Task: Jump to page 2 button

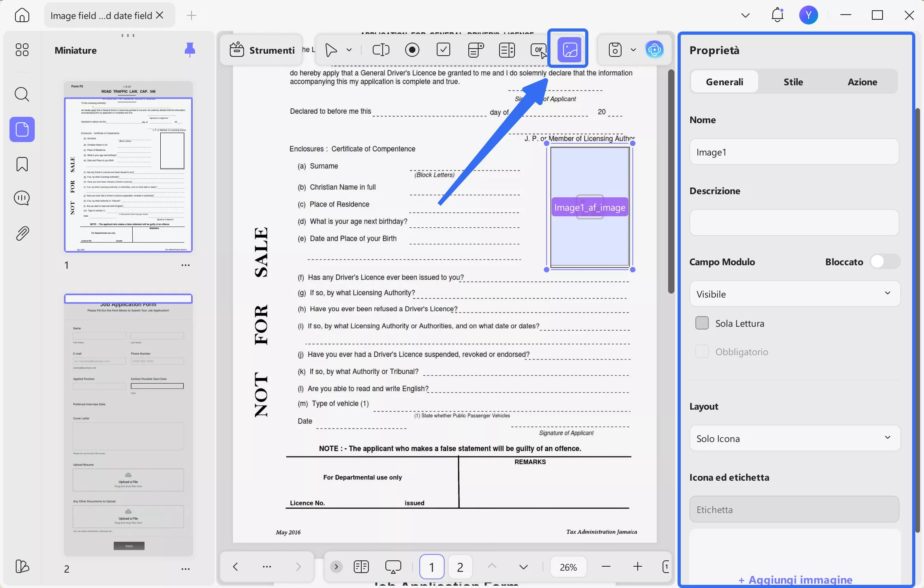Action: click(x=460, y=567)
